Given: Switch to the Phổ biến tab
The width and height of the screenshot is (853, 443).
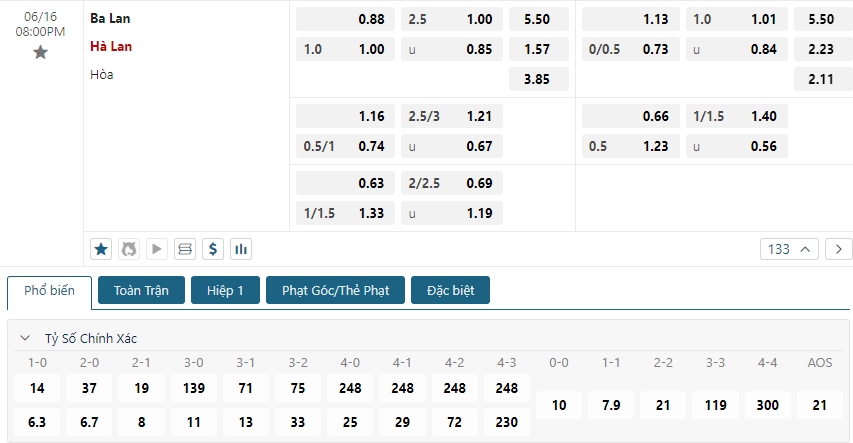Looking at the screenshot, I should pyautogui.click(x=49, y=291).
